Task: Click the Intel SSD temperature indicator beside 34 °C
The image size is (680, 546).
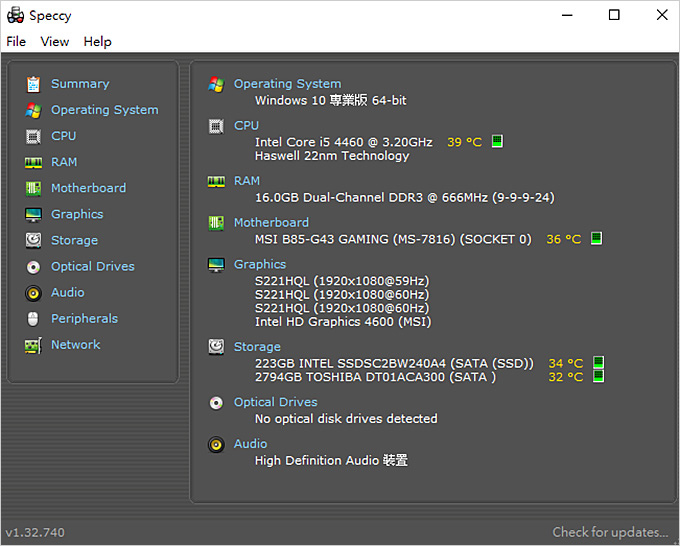Action: pyautogui.click(x=598, y=362)
